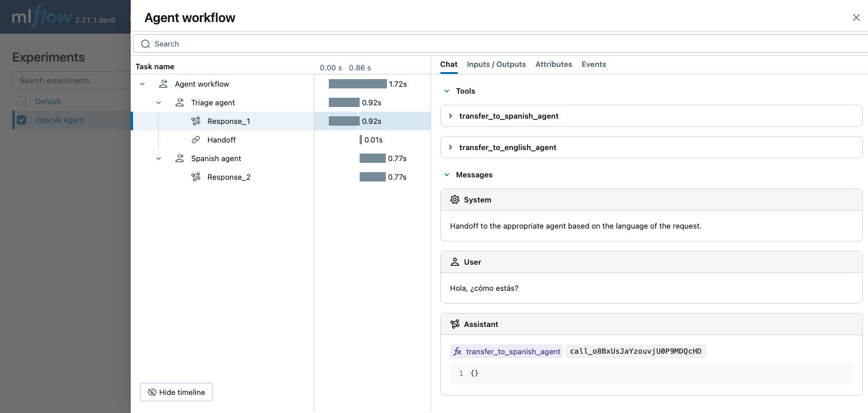Check the Default experiment checkbox

point(21,101)
